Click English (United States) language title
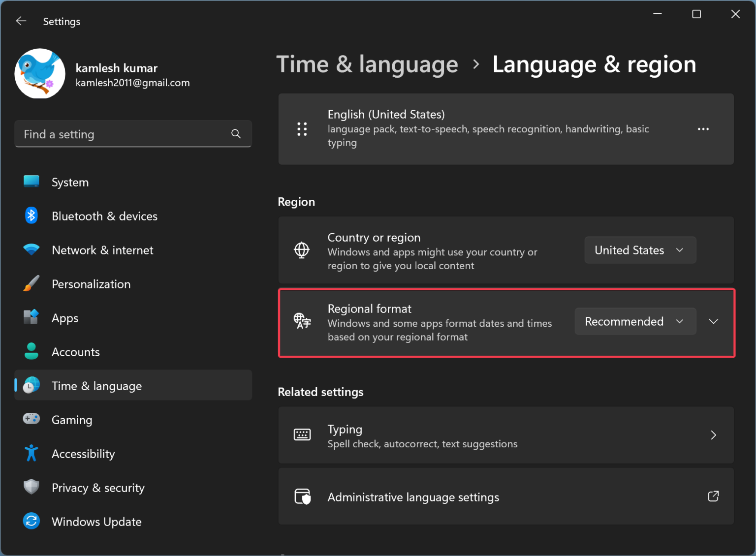 [x=386, y=114]
